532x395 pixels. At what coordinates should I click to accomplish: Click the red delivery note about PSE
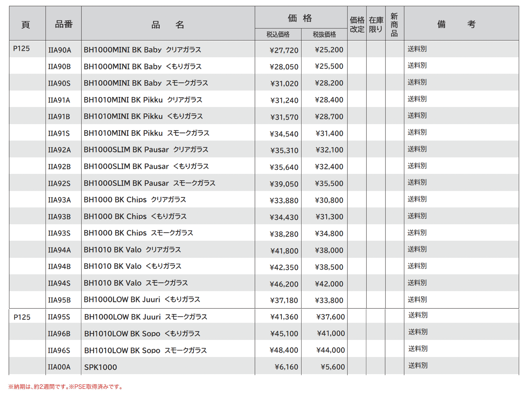tap(66, 387)
